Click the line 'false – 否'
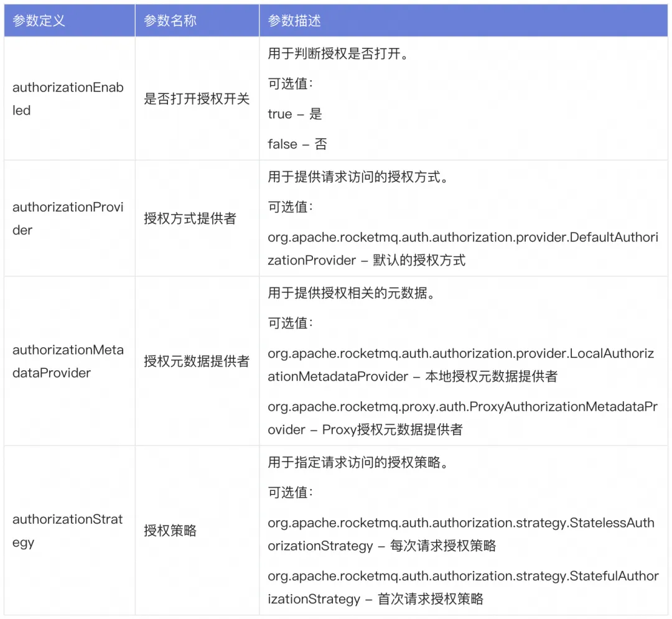Image resolution: width=672 pixels, height=619 pixels. coord(297,144)
